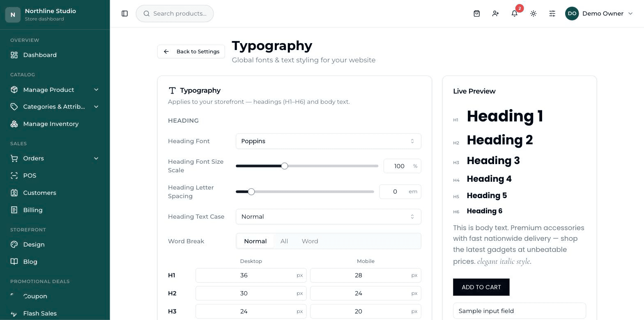Viewport: 644px width, 320px height.
Task: Click the POS scanner icon
Action: (x=14, y=176)
